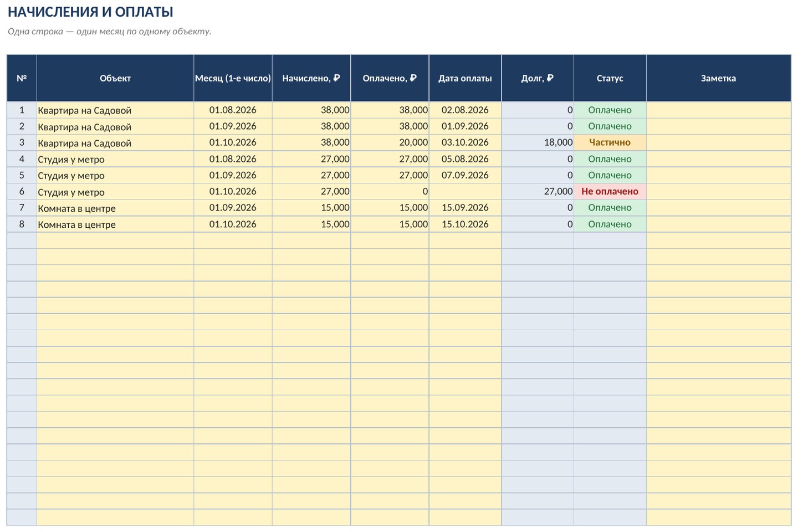Click row number '8' cell
The width and height of the screenshot is (798, 532).
click(22, 224)
